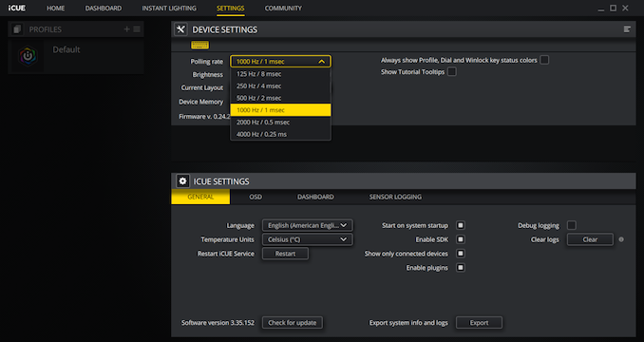Select the yellow keyboard device icon
The image size is (644, 342).
[x=199, y=46]
